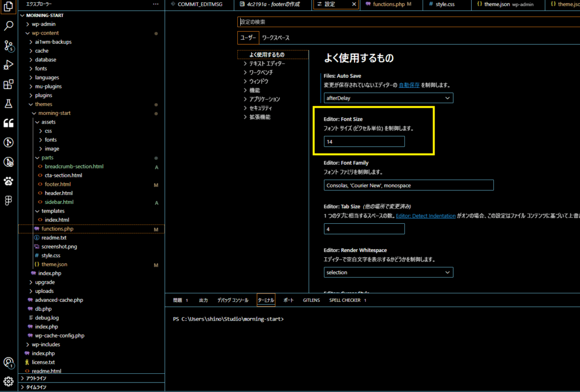The height and width of the screenshot is (392, 580).
Task: Open the GITLENS panel tab
Action: [311, 300]
